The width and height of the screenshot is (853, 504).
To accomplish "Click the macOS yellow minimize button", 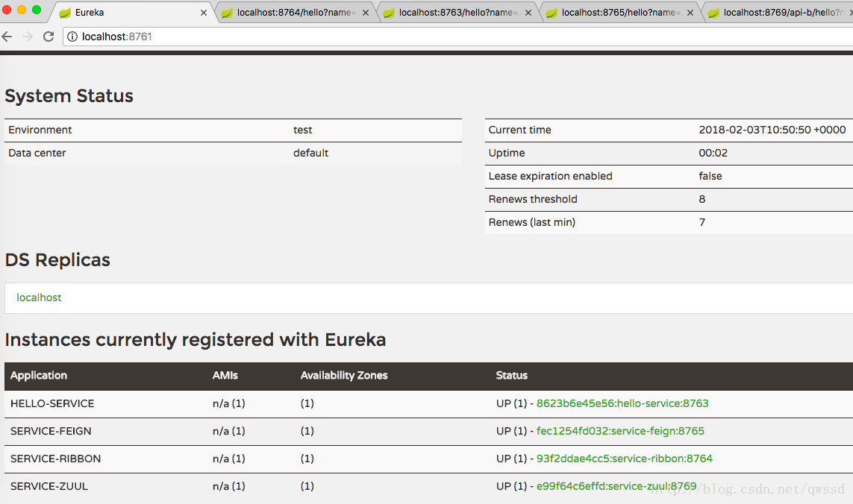I will [x=22, y=10].
